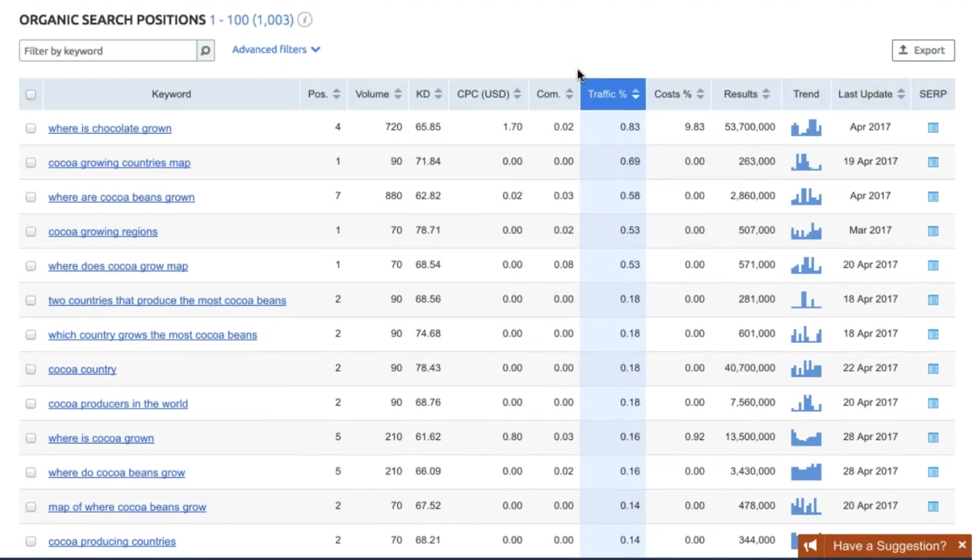Check the box for 'cocoa growing countries map'
Viewport: 972px width, 560px height.
click(31, 163)
